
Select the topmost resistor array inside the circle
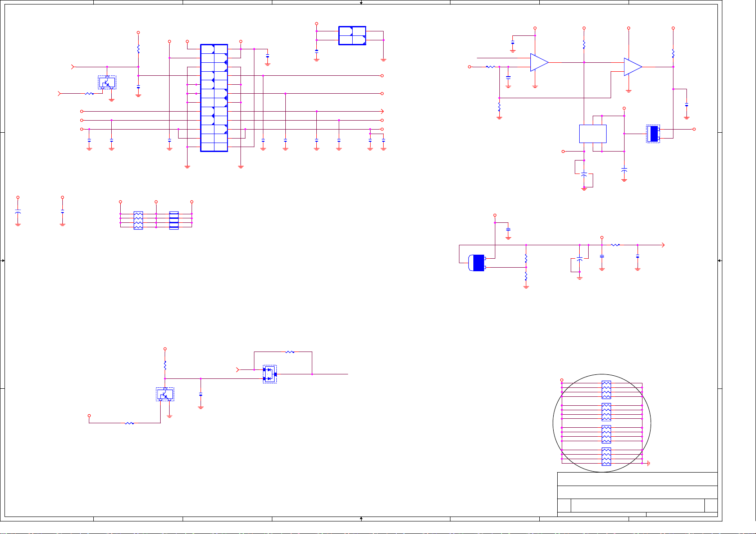point(606,390)
